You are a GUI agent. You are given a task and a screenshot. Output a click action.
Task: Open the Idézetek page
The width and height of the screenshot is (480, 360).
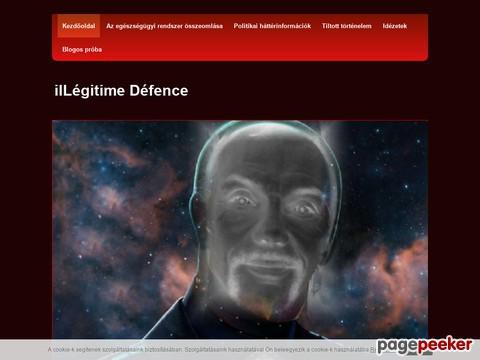(395, 26)
